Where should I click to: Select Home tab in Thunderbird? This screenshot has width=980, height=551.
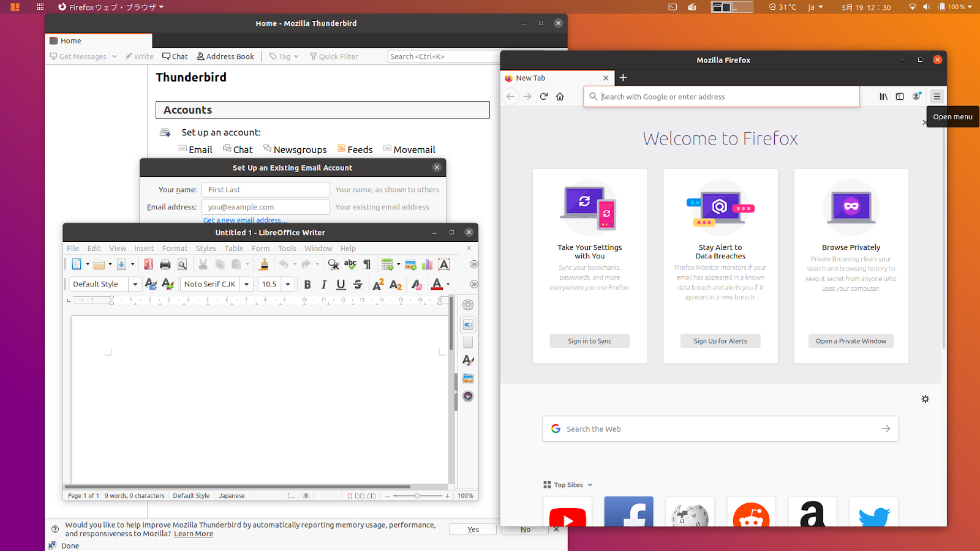[99, 40]
